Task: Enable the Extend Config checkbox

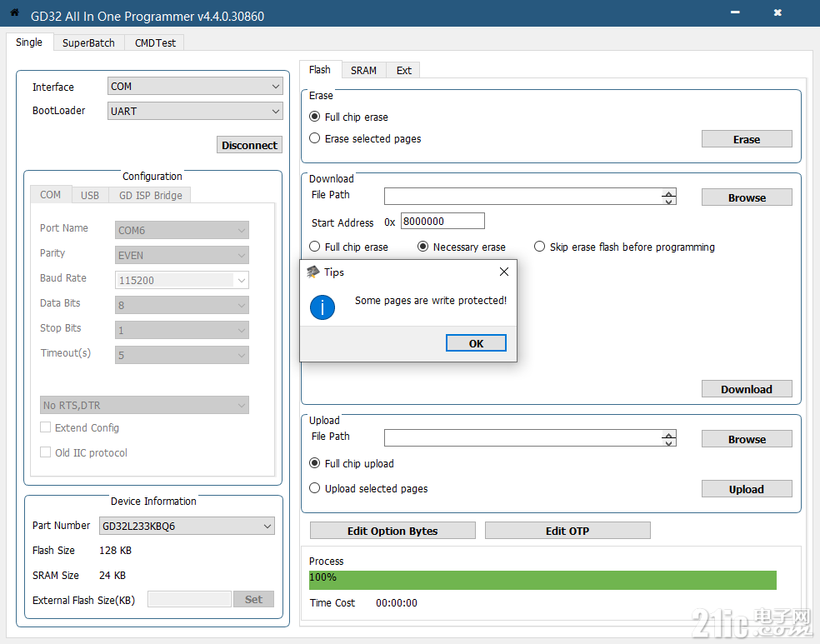Action: pos(46,427)
